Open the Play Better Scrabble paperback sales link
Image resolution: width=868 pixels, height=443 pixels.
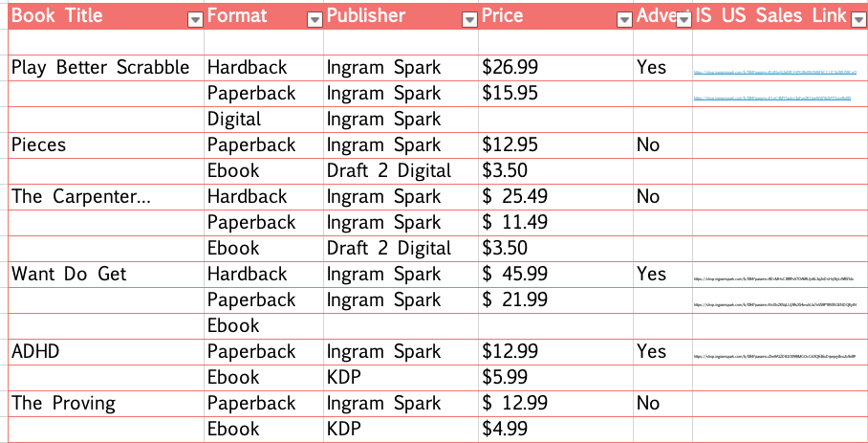point(772,98)
